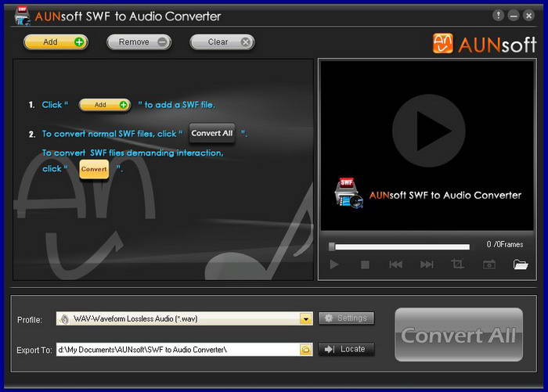Click the Locate button
548x392 pixels.
[x=346, y=349]
